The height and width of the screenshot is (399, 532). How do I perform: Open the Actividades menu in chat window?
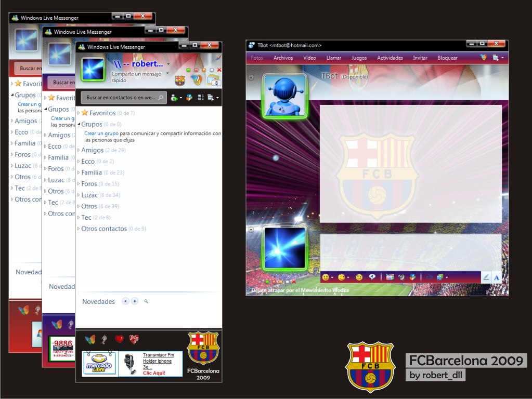[390, 58]
